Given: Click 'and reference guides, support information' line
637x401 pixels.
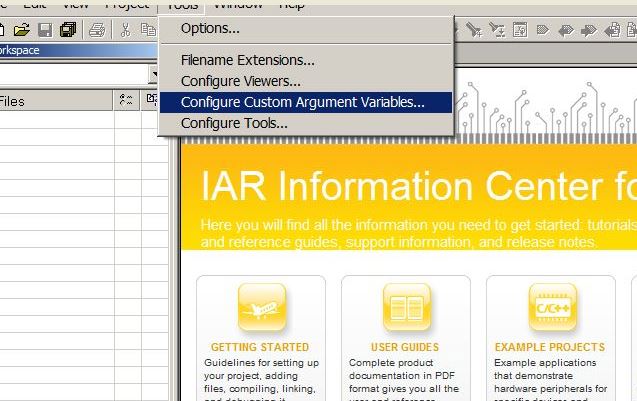Looking at the screenshot, I should [399, 243].
